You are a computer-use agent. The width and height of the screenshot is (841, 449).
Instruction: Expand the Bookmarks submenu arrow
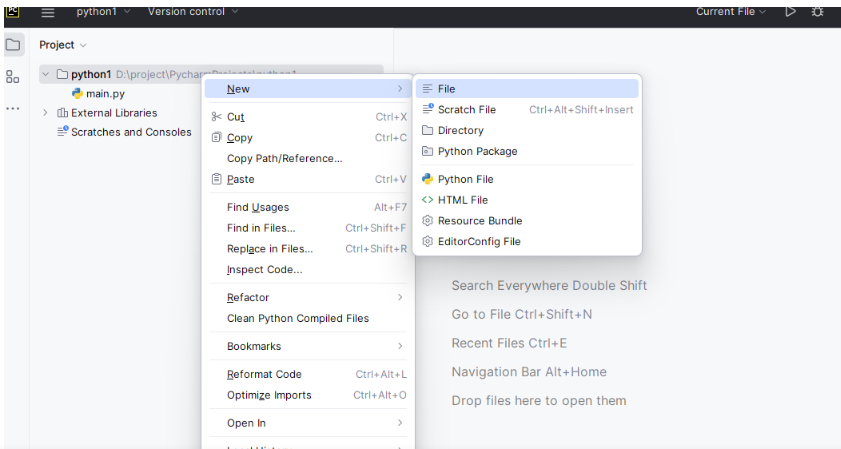400,346
